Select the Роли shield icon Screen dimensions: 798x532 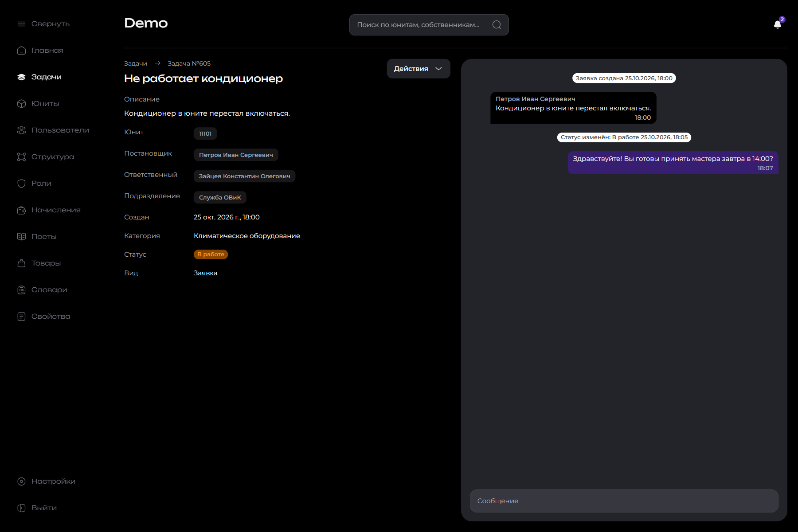(x=21, y=184)
